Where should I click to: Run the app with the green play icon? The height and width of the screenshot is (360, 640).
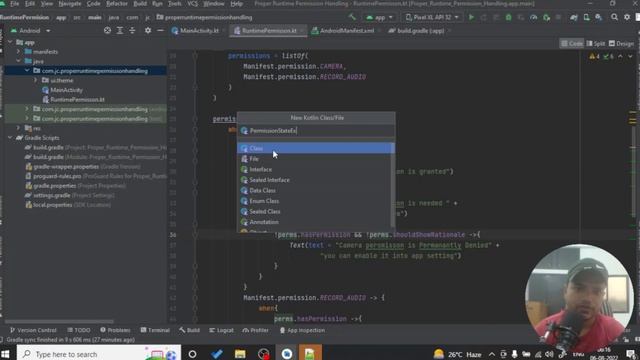[471, 18]
